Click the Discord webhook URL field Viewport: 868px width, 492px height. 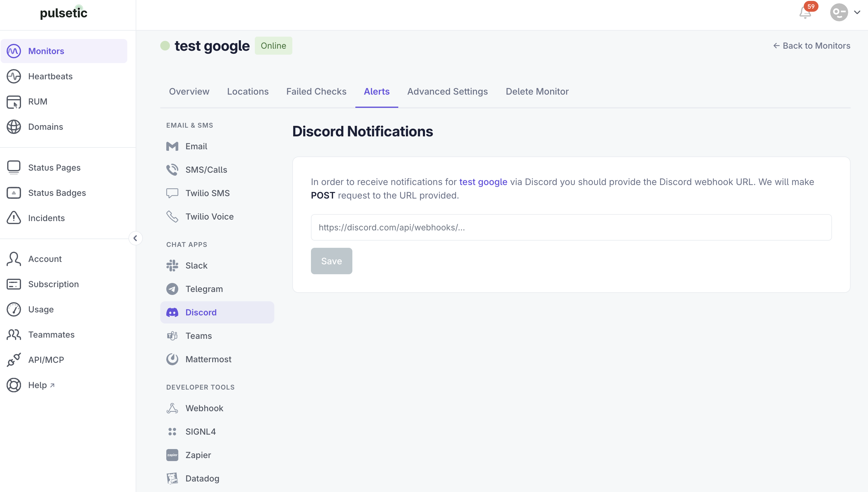[571, 227]
